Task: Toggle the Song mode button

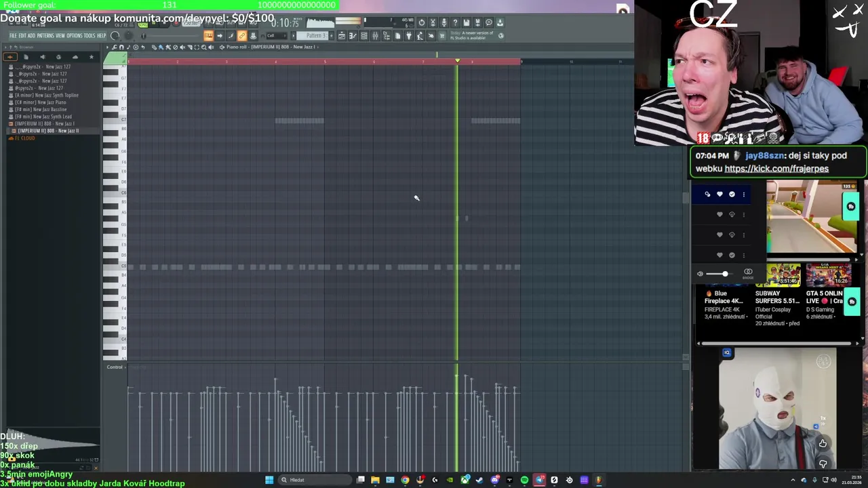Action: coord(142,25)
